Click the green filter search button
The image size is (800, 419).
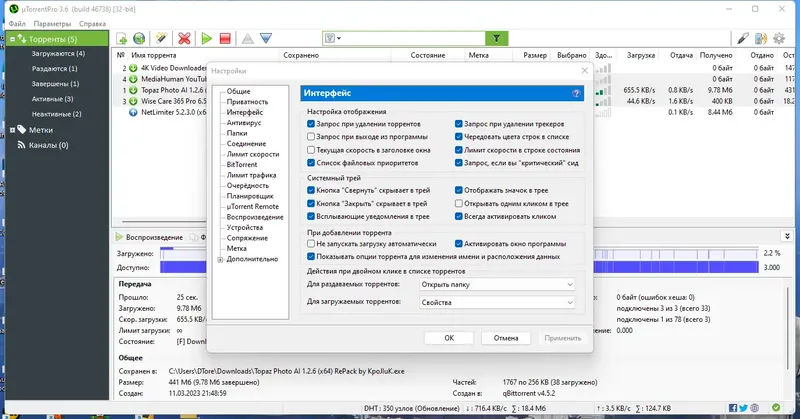(x=496, y=38)
